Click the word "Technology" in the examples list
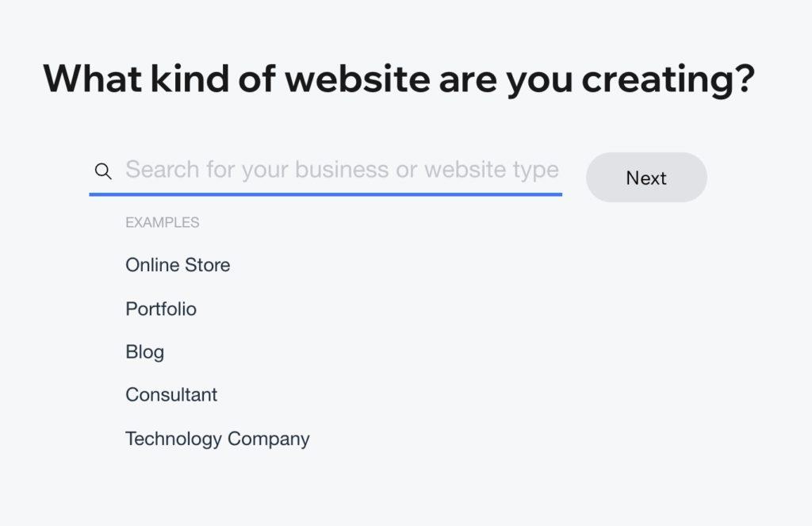The width and height of the screenshot is (812, 526). (173, 439)
